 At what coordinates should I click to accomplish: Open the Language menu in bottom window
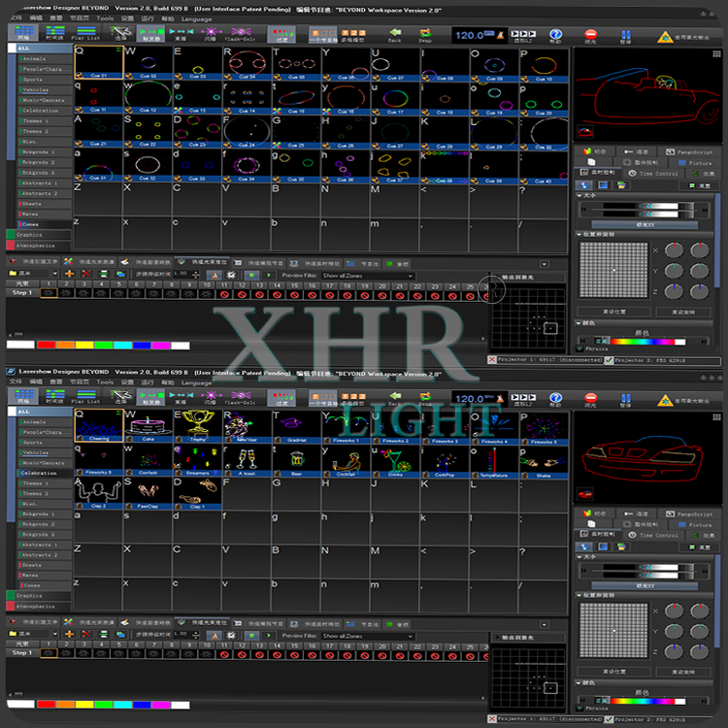click(196, 382)
